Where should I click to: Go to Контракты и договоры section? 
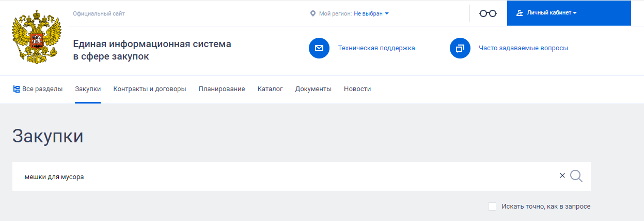150,89
